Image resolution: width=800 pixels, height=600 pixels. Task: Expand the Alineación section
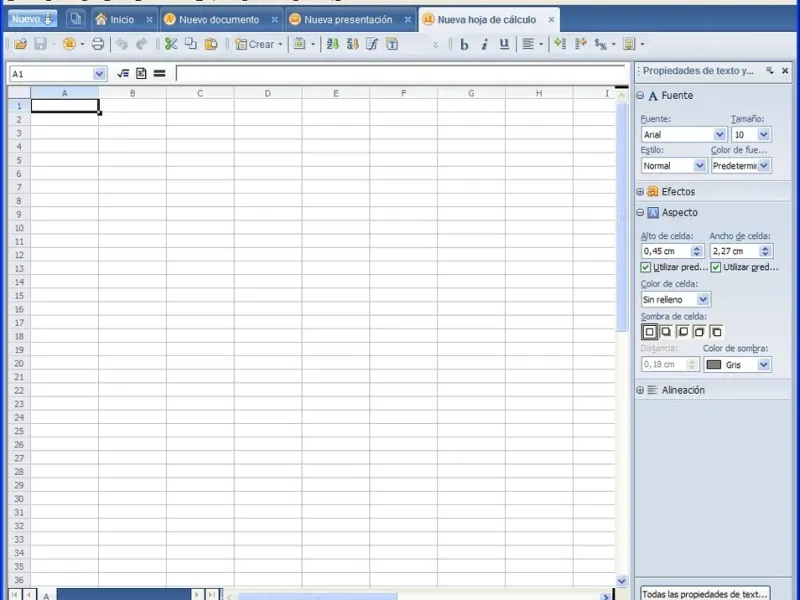pyautogui.click(x=640, y=390)
